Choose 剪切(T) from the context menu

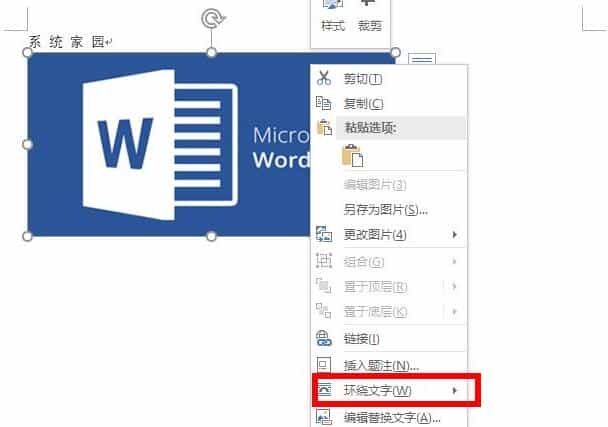(363, 78)
